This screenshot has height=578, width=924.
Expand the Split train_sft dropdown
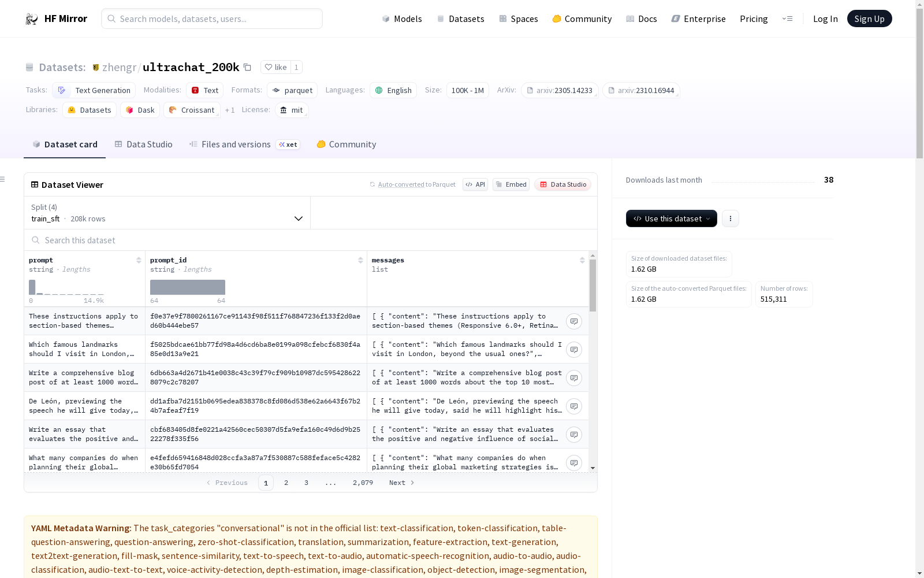tap(167, 213)
